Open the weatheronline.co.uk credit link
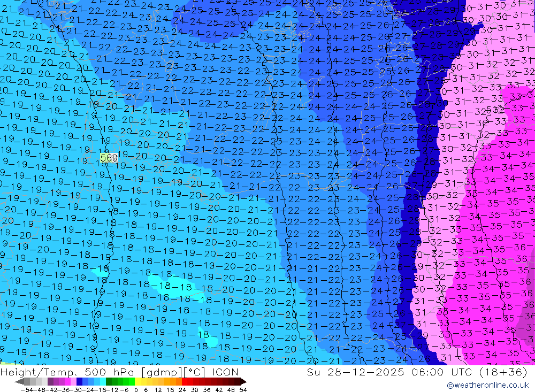 (x=487, y=385)
